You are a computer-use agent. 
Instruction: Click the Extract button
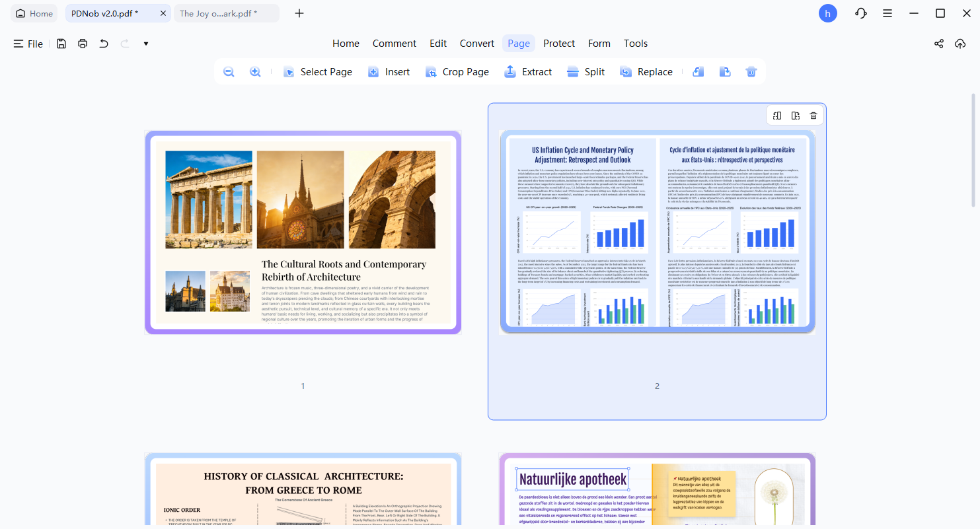point(528,71)
